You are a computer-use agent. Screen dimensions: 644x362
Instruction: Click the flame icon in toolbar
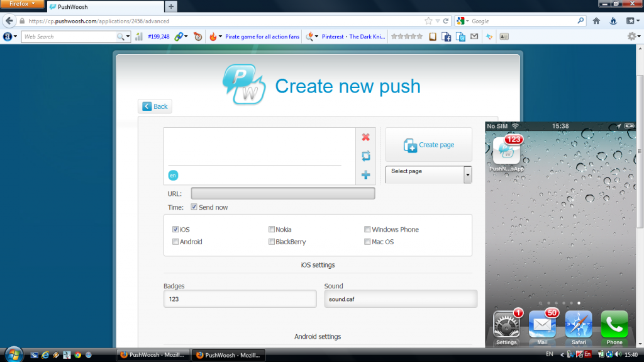213,37
